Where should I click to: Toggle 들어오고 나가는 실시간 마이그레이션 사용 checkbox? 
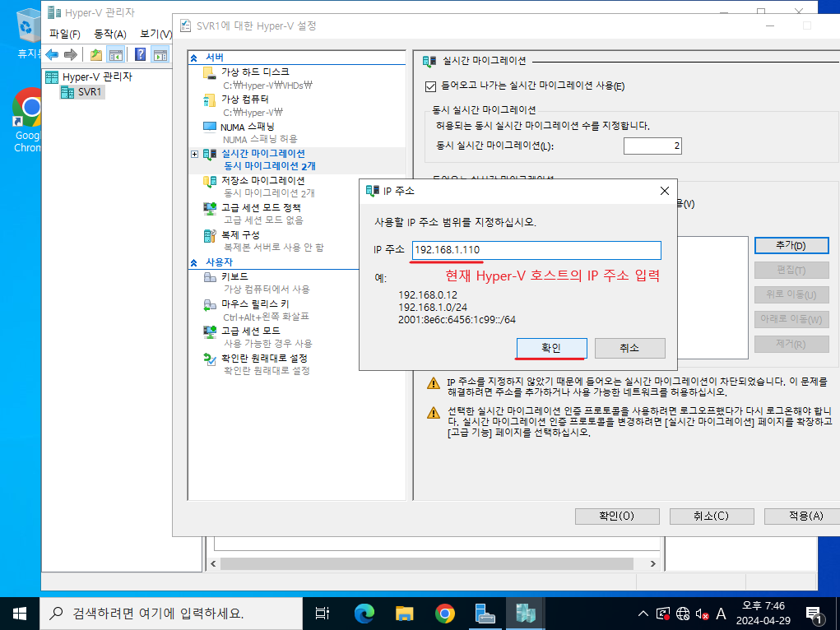pyautogui.click(x=431, y=86)
